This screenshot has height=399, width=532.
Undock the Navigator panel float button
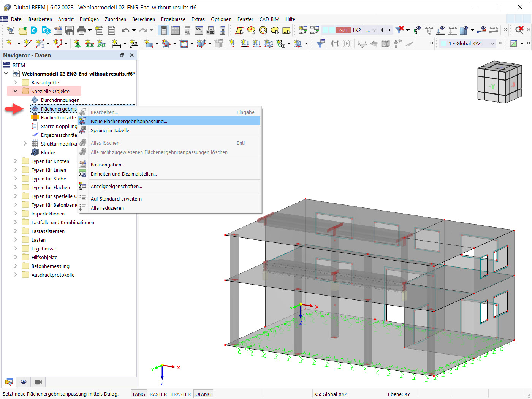pyautogui.click(x=122, y=55)
